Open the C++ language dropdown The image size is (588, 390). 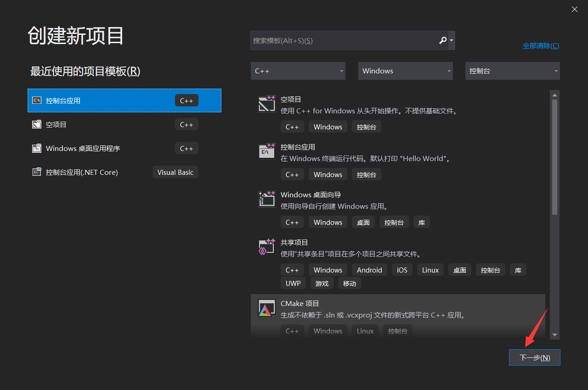298,71
